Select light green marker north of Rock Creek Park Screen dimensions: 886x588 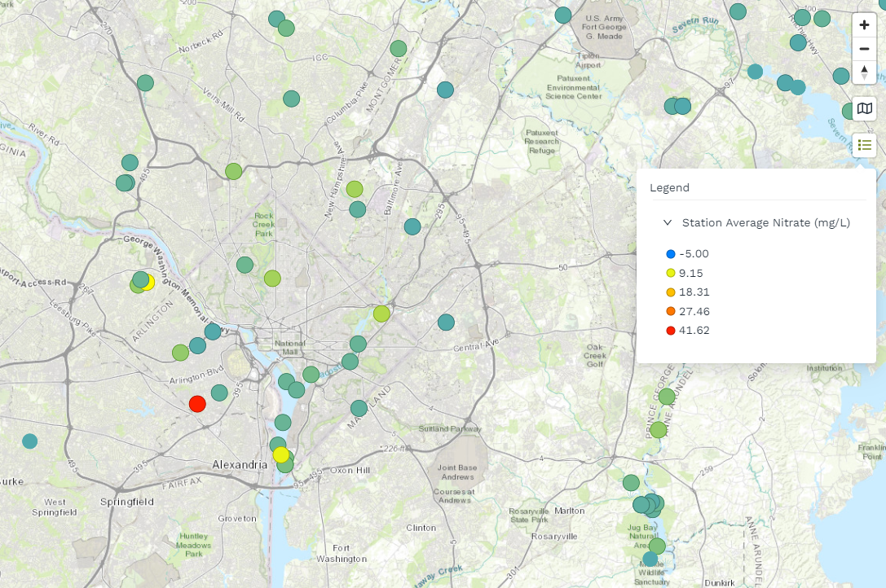point(234,171)
